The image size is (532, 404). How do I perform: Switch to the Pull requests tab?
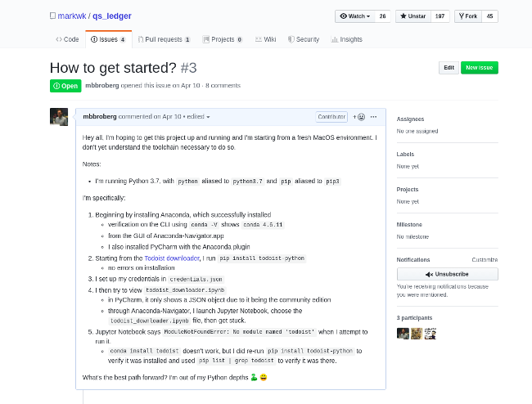tap(164, 39)
